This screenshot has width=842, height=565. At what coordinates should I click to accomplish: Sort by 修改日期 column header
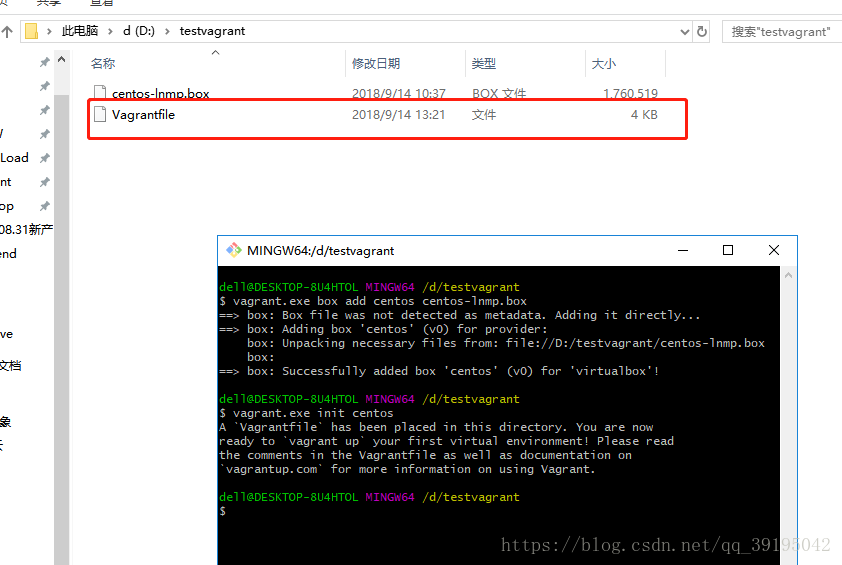click(x=376, y=63)
